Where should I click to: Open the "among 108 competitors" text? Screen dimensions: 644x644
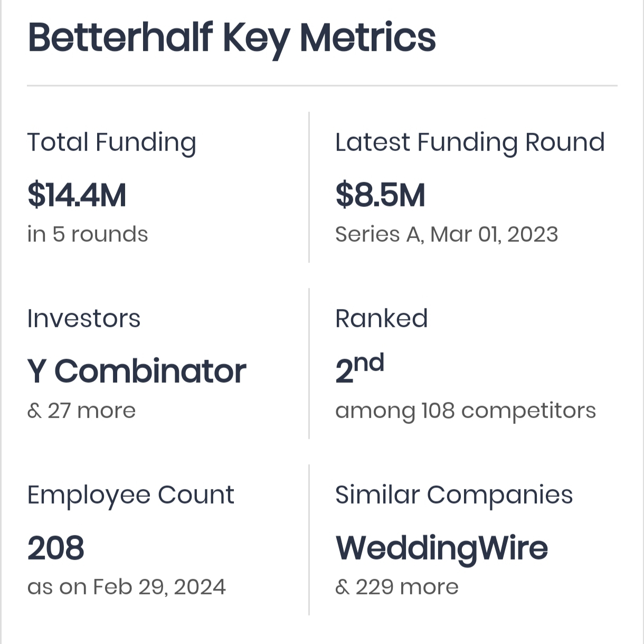coord(465,411)
